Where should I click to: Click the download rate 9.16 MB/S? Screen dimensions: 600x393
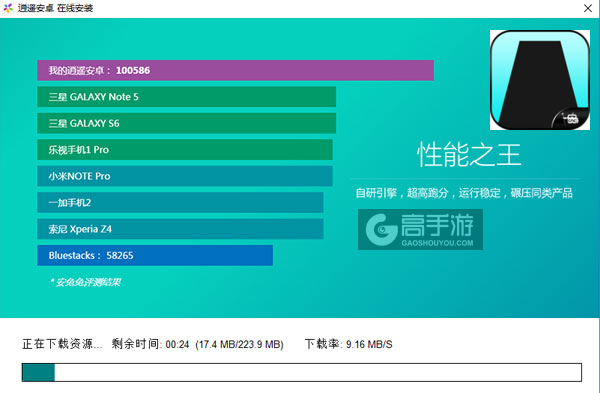(369, 344)
